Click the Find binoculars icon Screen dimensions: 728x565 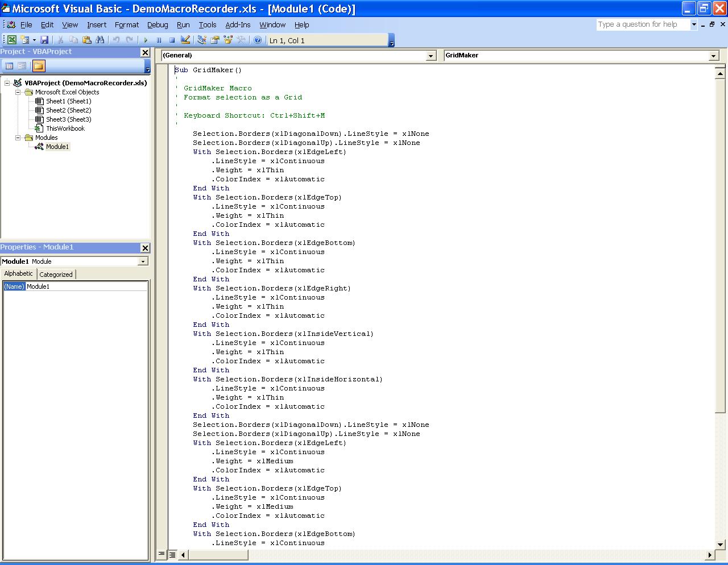100,40
